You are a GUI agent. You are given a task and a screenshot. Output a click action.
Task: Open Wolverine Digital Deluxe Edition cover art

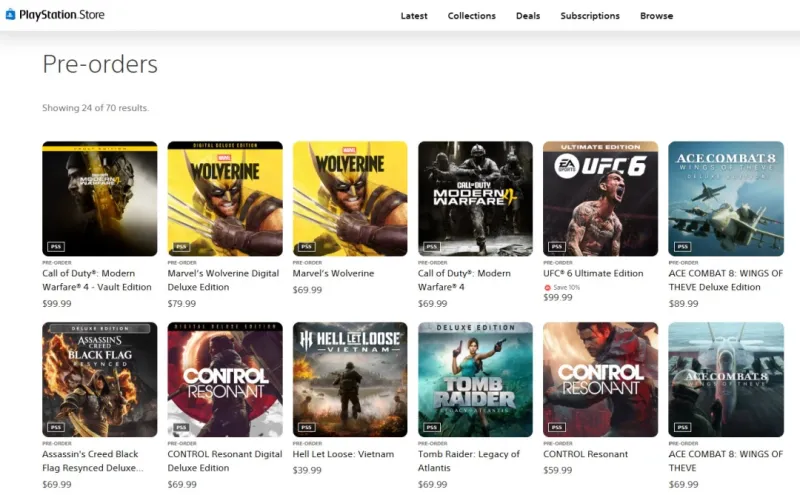coord(225,199)
